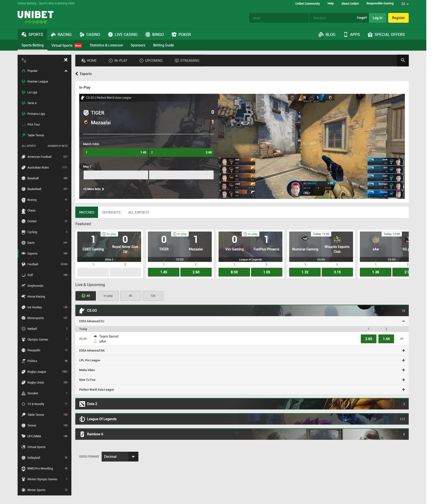Expand the Rainbow 6 section
This screenshot has width=440, height=504.
(242, 434)
